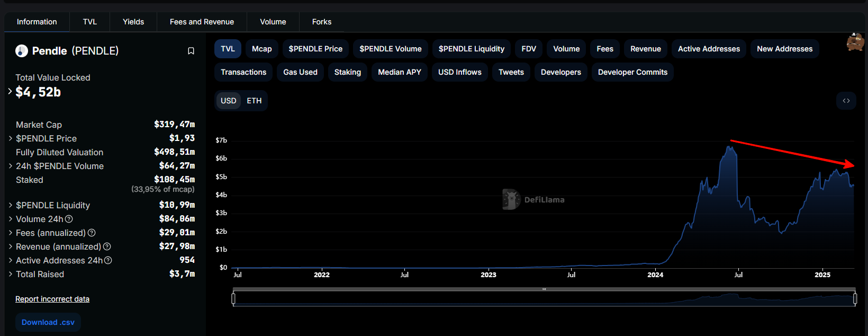Switch chart denomination to ETH

coord(254,101)
